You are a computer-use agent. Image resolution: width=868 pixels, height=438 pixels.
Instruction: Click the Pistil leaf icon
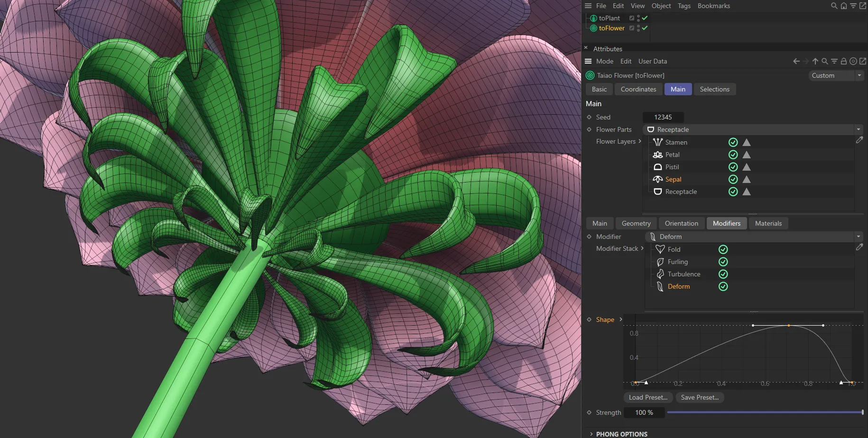point(657,167)
